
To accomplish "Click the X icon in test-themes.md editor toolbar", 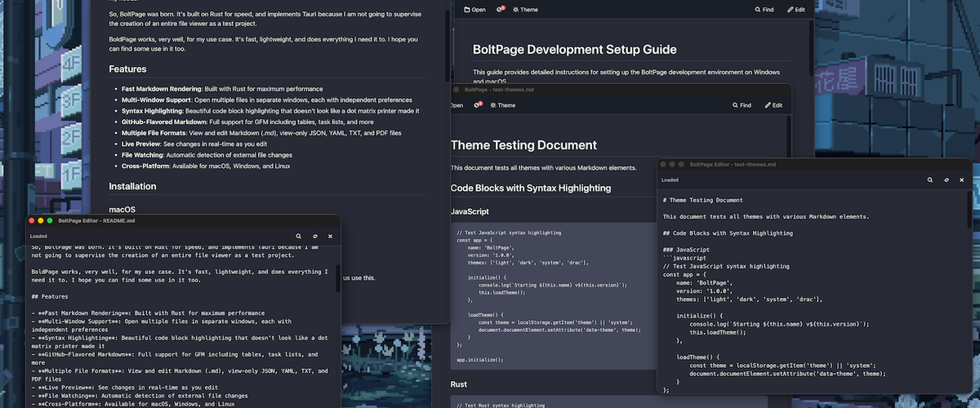I will pos(962,180).
